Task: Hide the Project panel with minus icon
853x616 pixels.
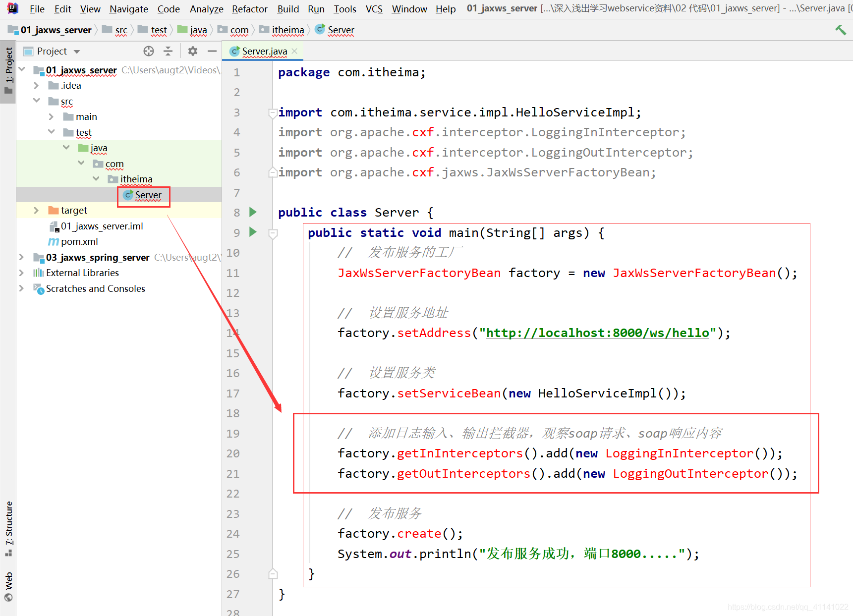Action: point(212,51)
